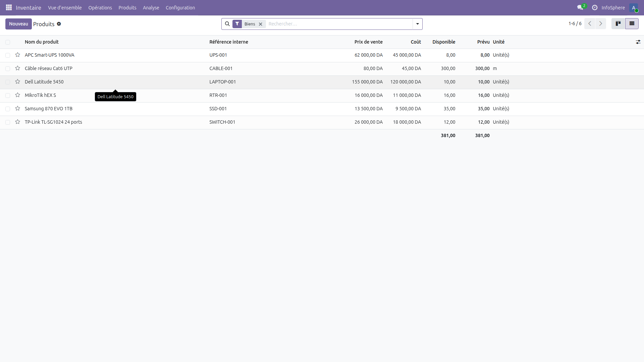
Task: Remove the Biens filter
Action: tap(261, 24)
